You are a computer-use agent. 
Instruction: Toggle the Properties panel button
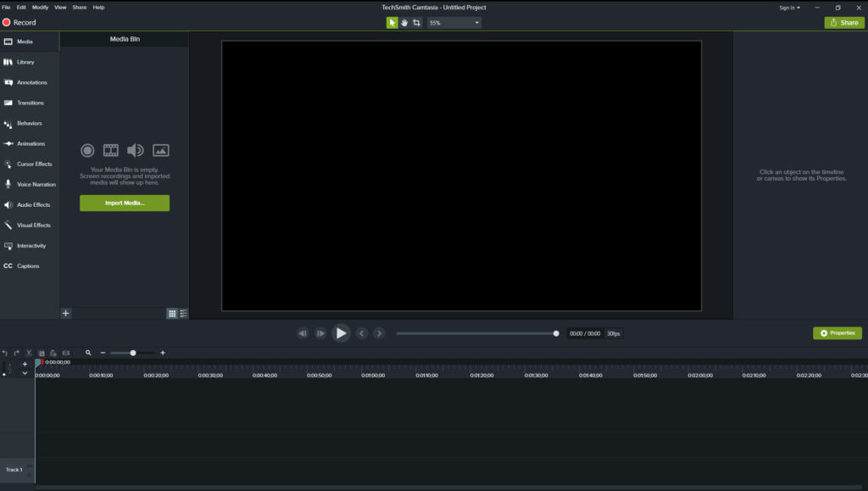point(837,333)
